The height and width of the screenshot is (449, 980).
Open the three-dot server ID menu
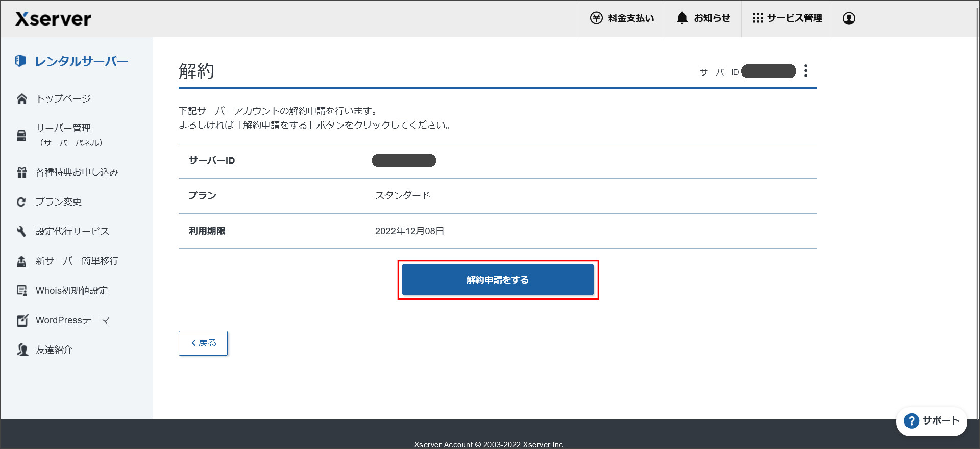point(806,71)
